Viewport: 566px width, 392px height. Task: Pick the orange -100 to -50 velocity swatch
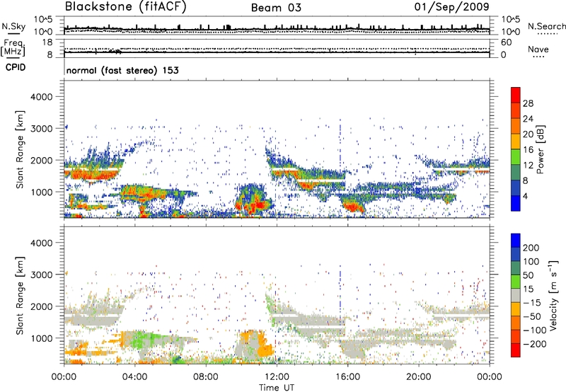click(x=516, y=323)
